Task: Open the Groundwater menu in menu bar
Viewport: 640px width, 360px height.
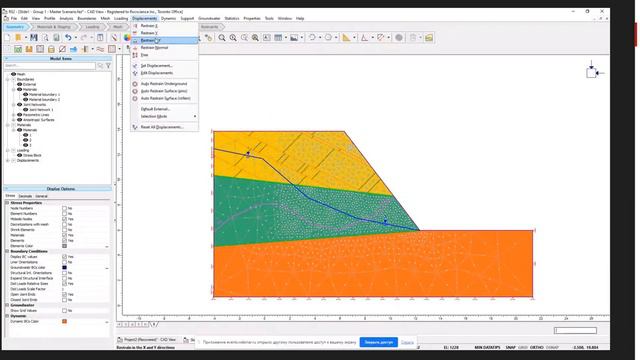Action: pos(209,18)
